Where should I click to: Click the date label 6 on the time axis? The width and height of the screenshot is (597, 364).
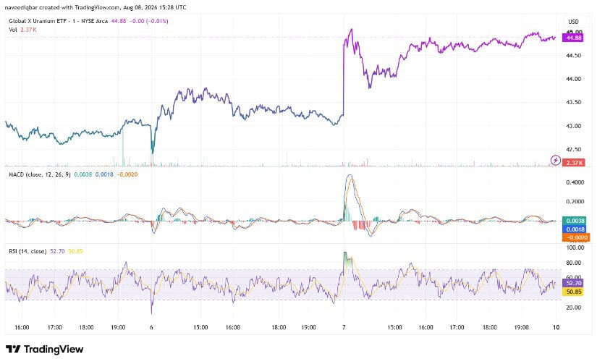tap(151, 327)
